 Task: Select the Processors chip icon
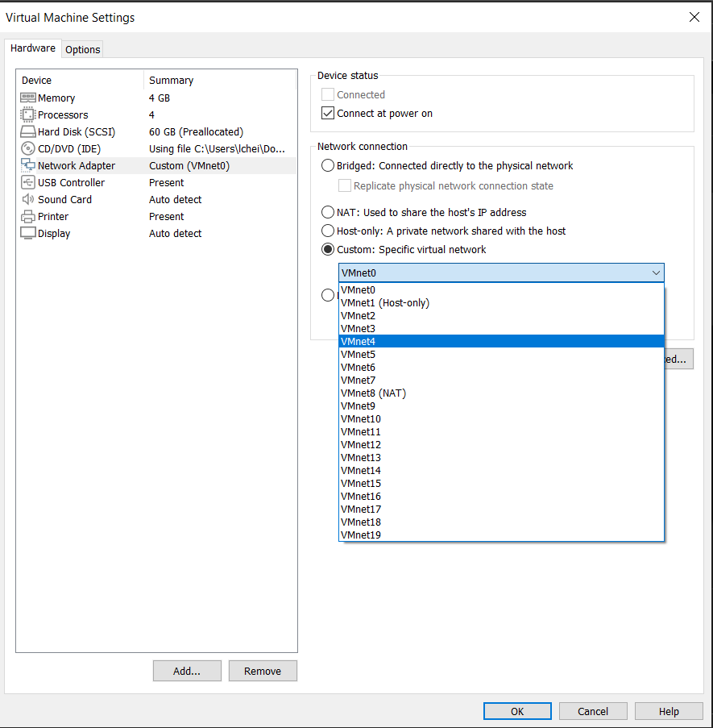point(28,114)
